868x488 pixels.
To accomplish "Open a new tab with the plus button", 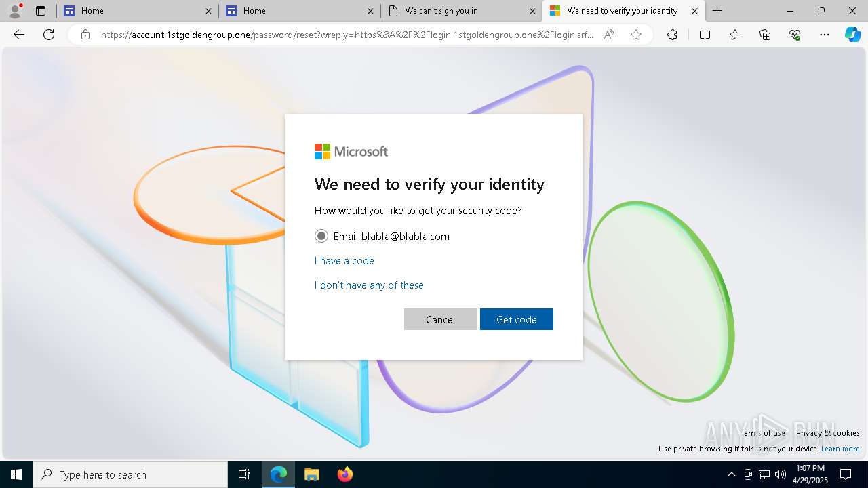I will (717, 11).
